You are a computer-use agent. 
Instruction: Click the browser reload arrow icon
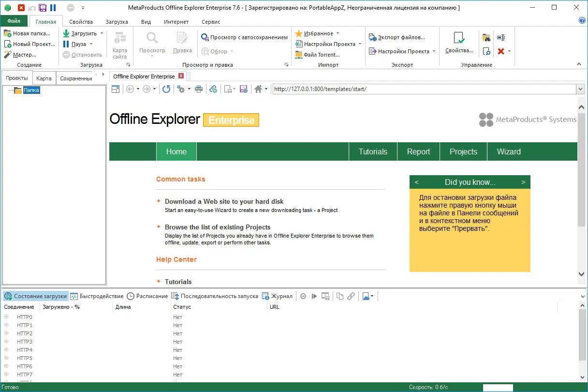166,89
